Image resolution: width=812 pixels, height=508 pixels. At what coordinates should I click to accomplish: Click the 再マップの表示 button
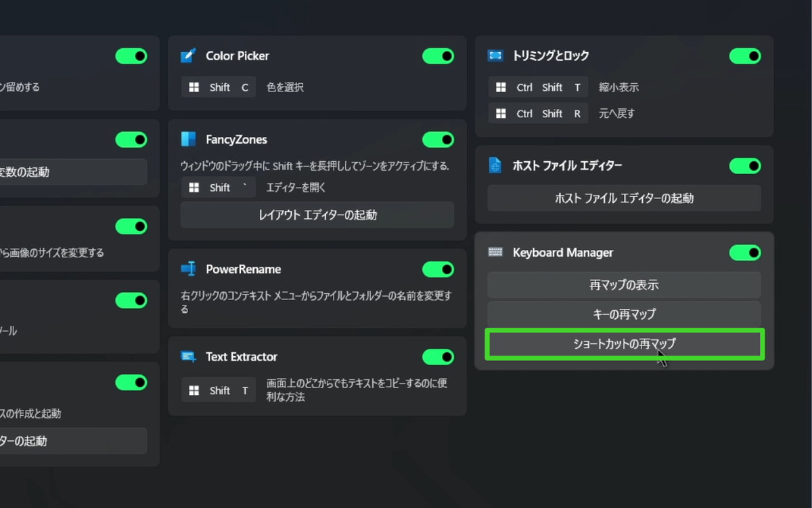tap(625, 285)
